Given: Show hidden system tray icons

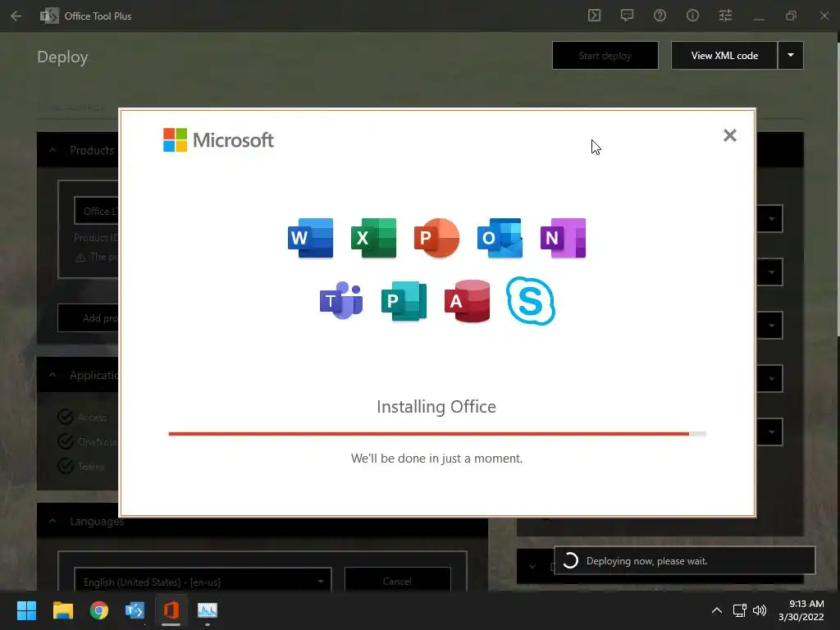Looking at the screenshot, I should pyautogui.click(x=717, y=610).
